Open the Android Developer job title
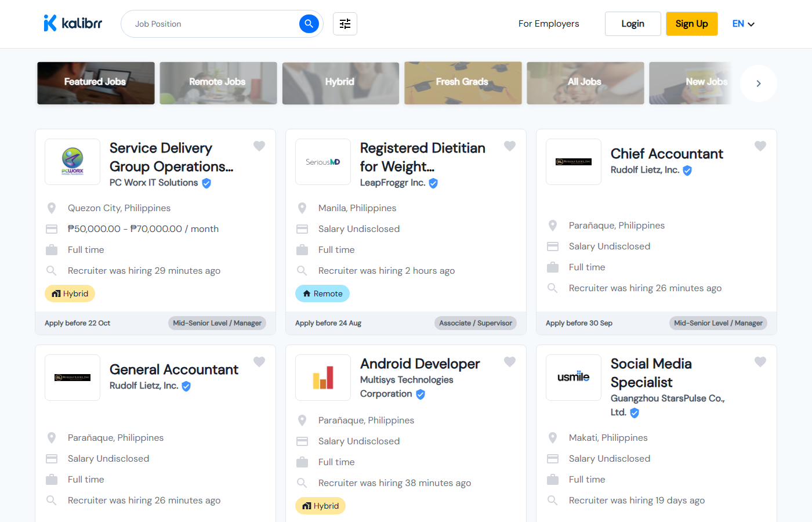The height and width of the screenshot is (522, 812). pyautogui.click(x=420, y=364)
